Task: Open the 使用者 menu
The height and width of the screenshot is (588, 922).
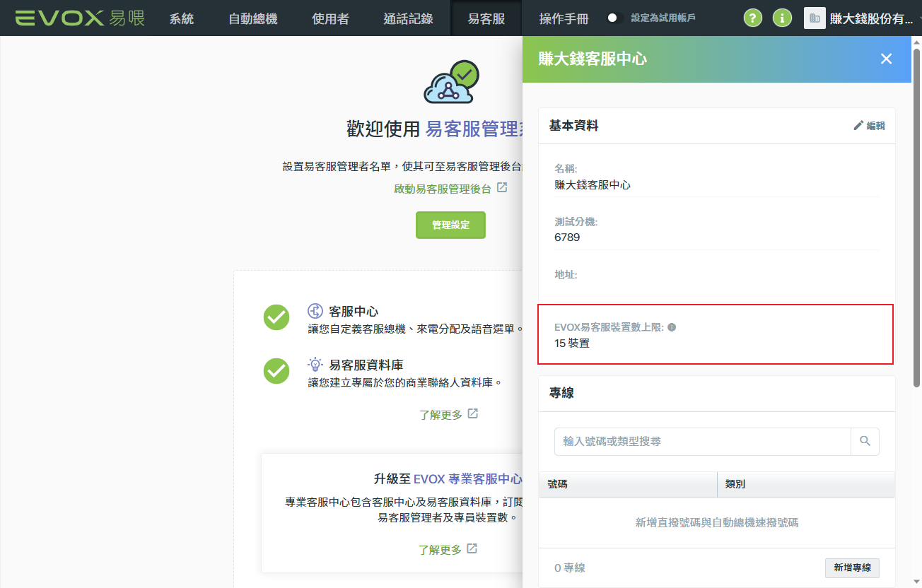Action: coord(330,18)
